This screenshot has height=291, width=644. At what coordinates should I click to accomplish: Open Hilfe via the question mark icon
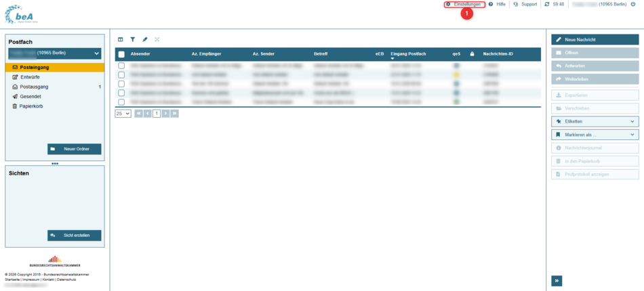tap(491, 4)
